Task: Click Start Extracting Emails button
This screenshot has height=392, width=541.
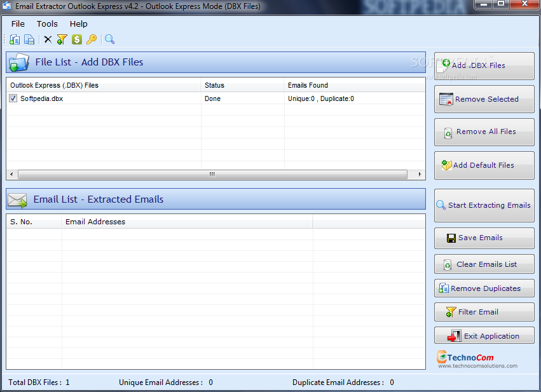Action: (484, 205)
